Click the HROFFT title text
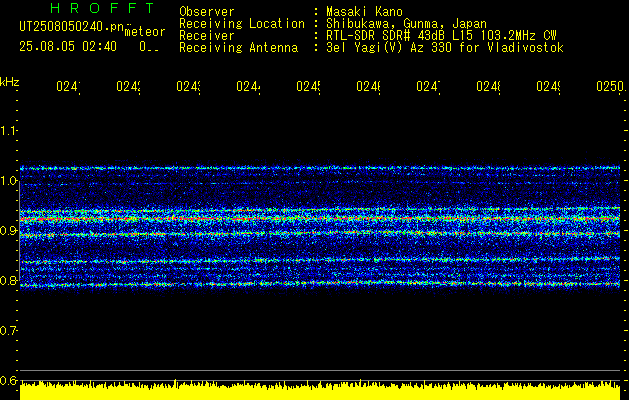 (x=102, y=8)
